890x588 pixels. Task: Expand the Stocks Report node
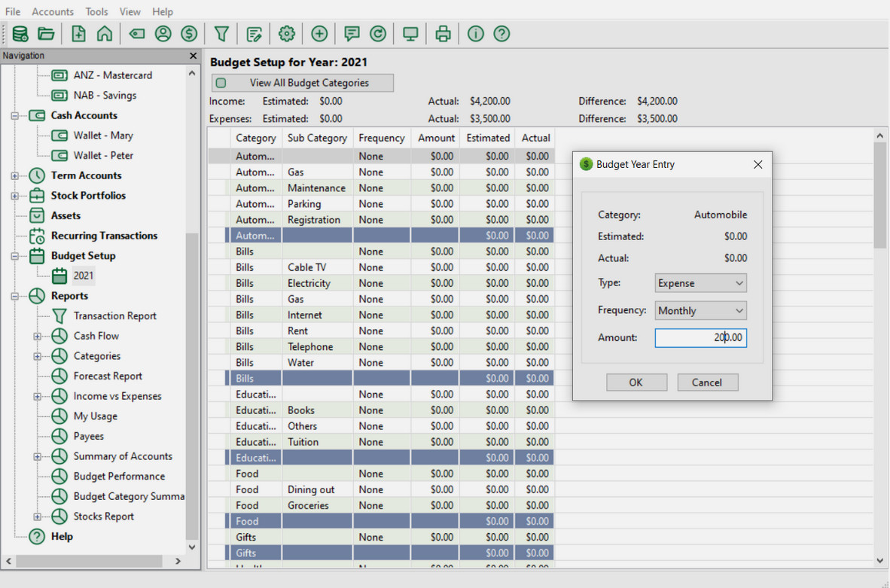click(38, 516)
